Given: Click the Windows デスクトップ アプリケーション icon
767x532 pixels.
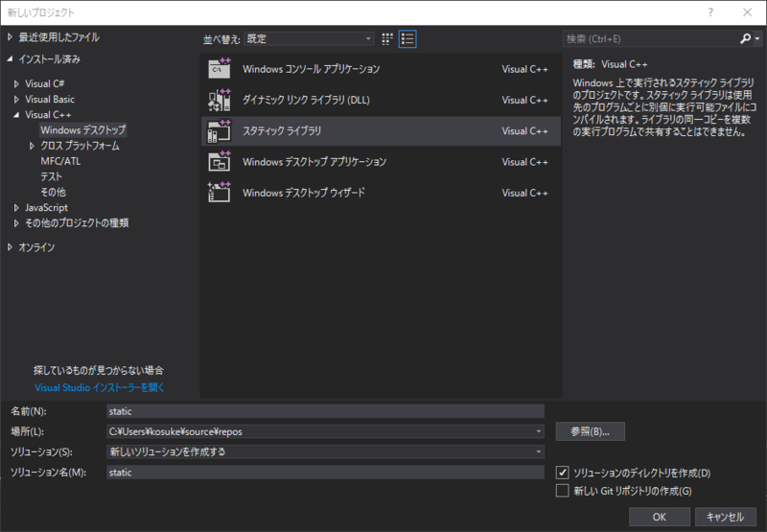Looking at the screenshot, I should 220,161.
